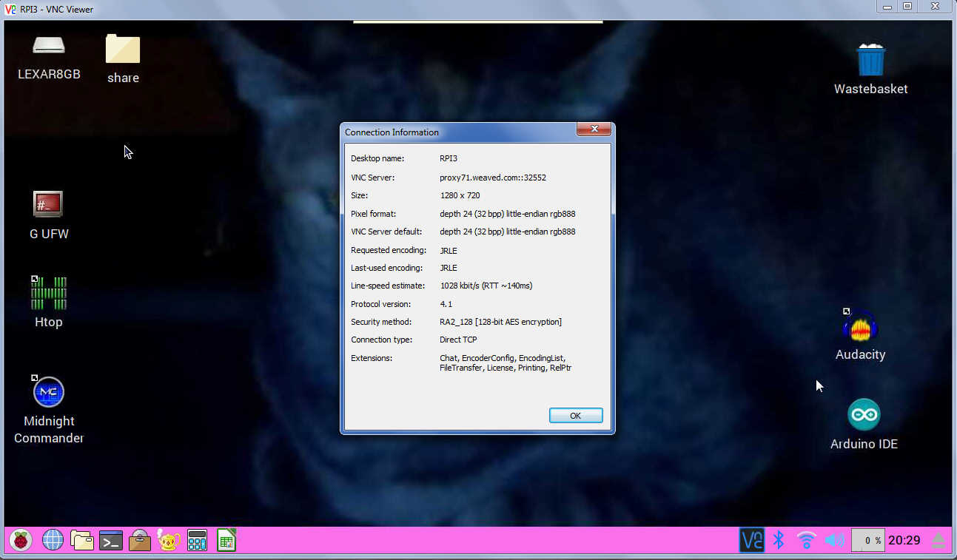Click the volume speaker icon
Image resolution: width=957 pixels, height=560 pixels.
coord(834,540)
